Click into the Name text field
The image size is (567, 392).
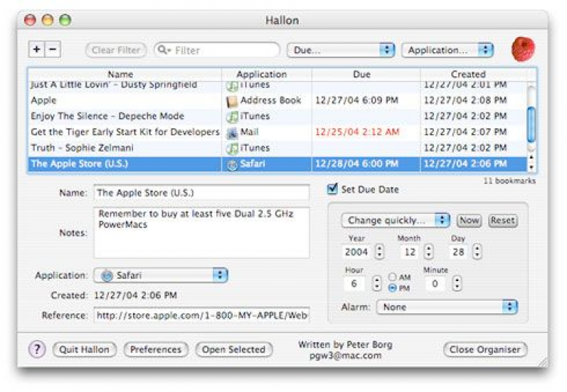point(202,193)
